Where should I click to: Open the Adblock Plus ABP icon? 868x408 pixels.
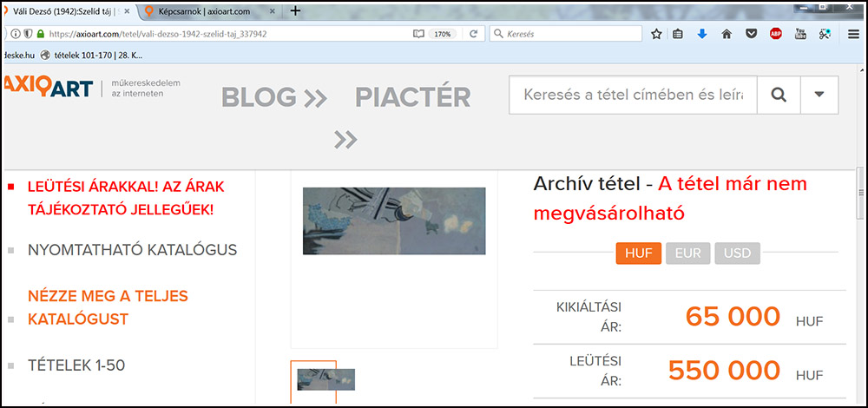tap(775, 34)
